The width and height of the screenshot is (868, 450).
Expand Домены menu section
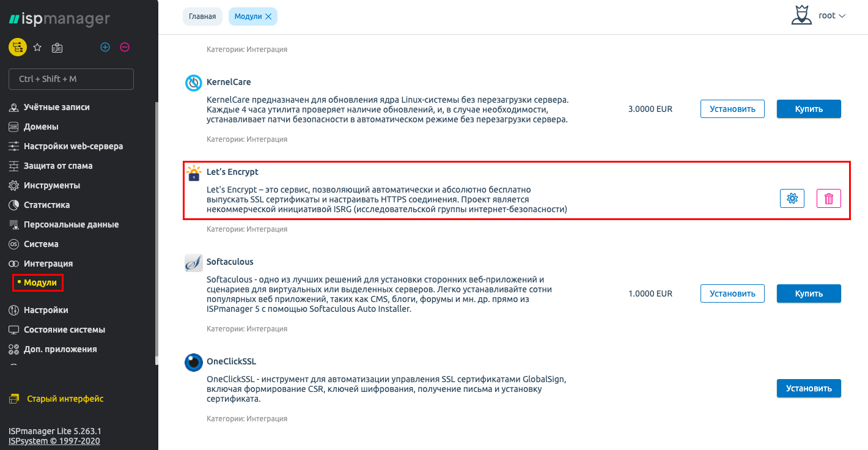[41, 127]
